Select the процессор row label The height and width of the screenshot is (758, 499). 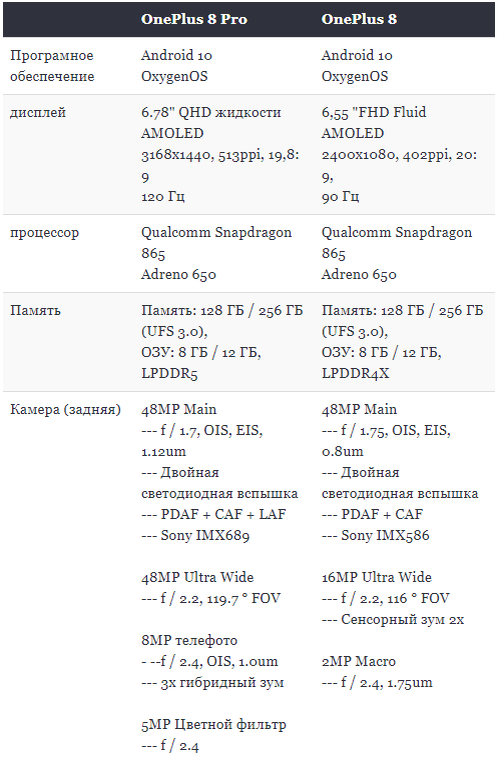pos(44,233)
